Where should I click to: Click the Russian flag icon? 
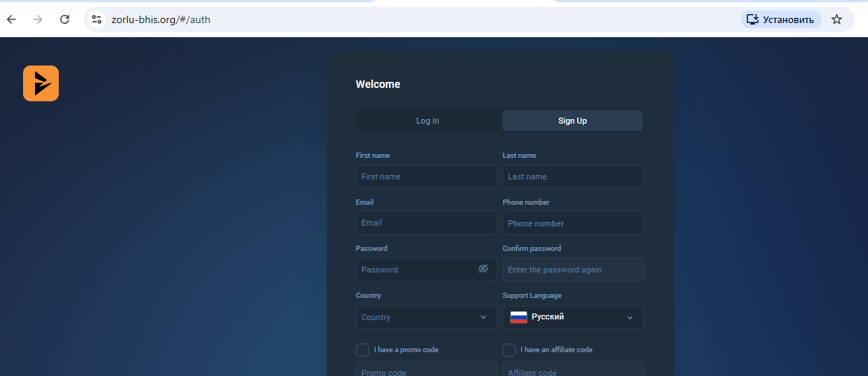click(x=518, y=317)
